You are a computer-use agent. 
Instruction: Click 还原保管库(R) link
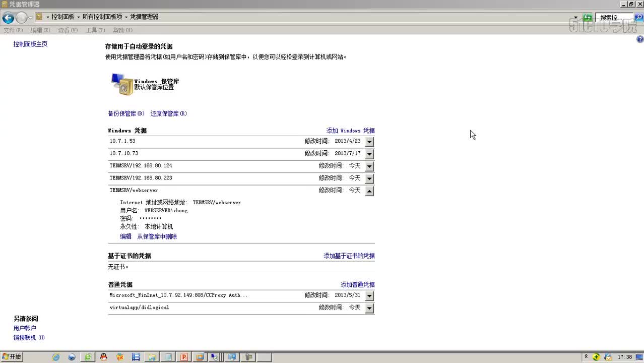(168, 113)
